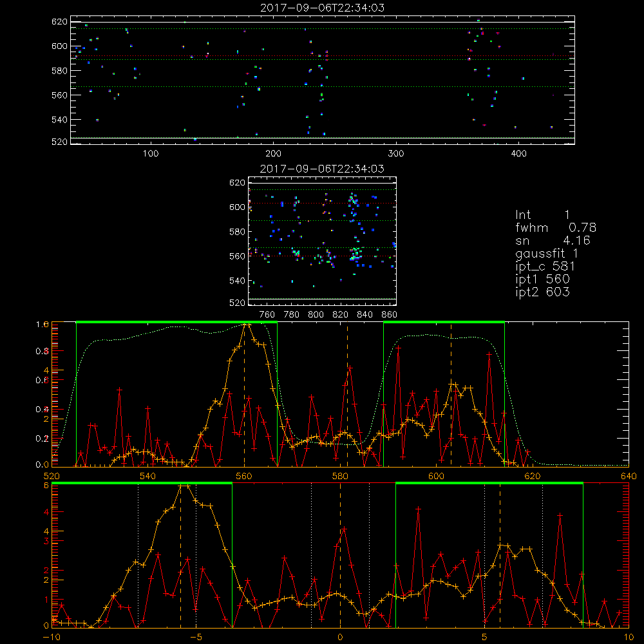Click the 540 y-axis label of top plot
The height and width of the screenshot is (644, 644).
pyautogui.click(x=59, y=120)
